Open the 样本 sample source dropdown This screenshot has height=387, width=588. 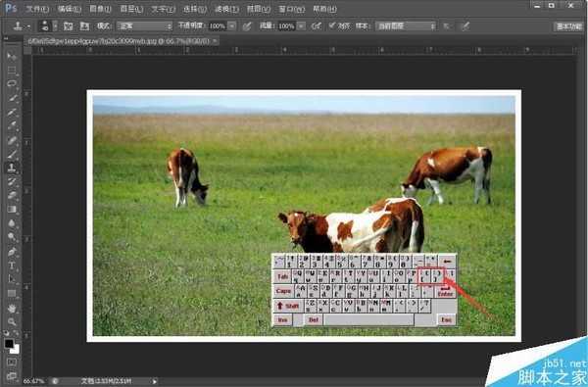406,25
